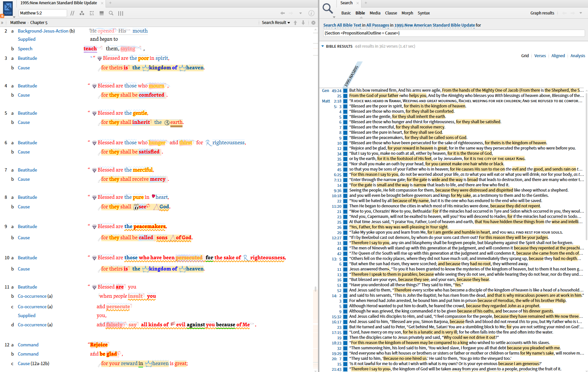Click the Chapter 5 breadcrumb
The image size is (588, 372).
point(39,23)
